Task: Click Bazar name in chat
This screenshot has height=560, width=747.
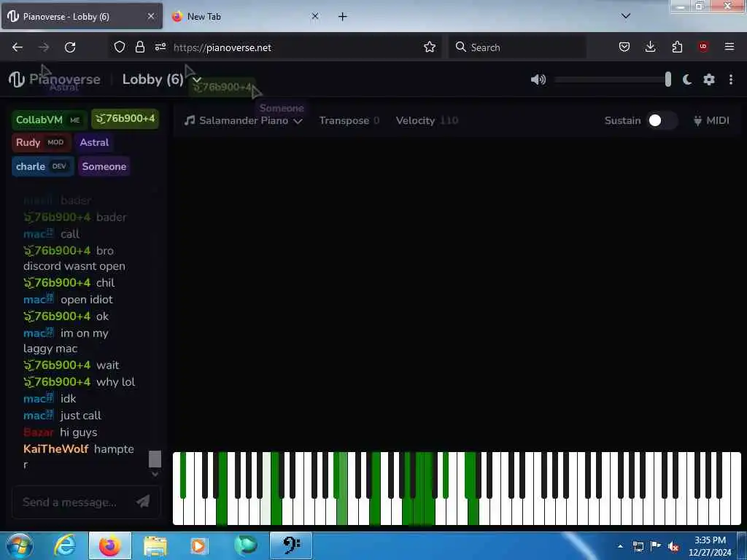Action: (x=39, y=432)
